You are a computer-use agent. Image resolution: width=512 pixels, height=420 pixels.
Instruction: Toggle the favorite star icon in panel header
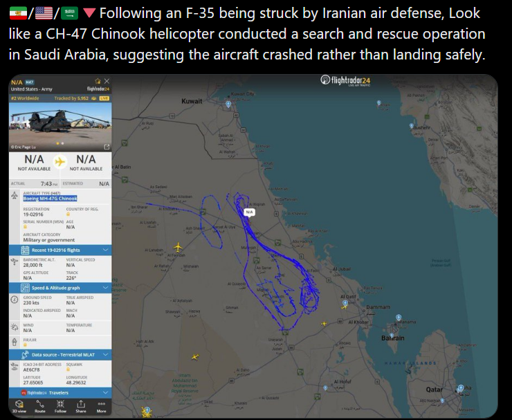coord(98,81)
